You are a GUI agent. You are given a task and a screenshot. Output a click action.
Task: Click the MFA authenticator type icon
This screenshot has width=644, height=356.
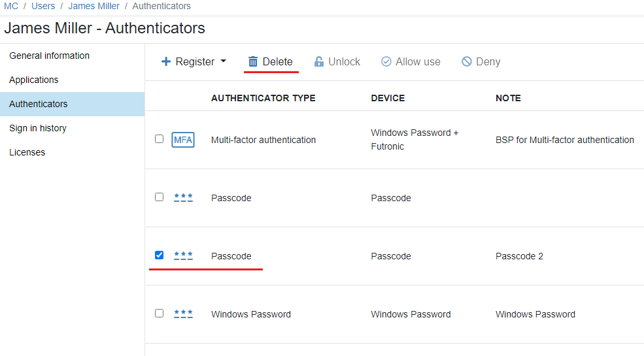click(x=183, y=140)
